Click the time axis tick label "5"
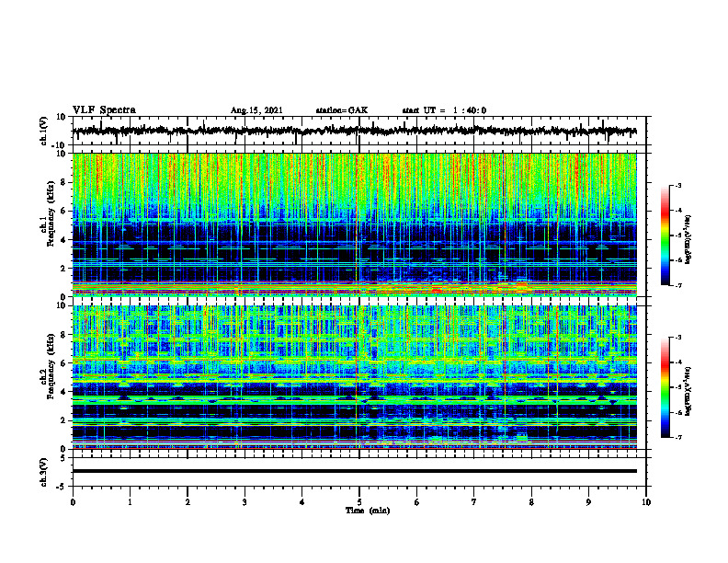 pyautogui.click(x=359, y=502)
